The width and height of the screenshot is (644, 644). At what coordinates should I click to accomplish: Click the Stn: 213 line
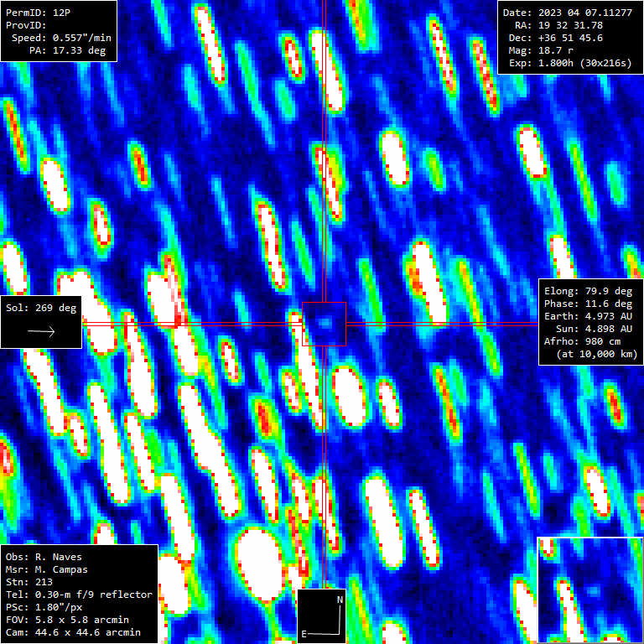[29, 582]
